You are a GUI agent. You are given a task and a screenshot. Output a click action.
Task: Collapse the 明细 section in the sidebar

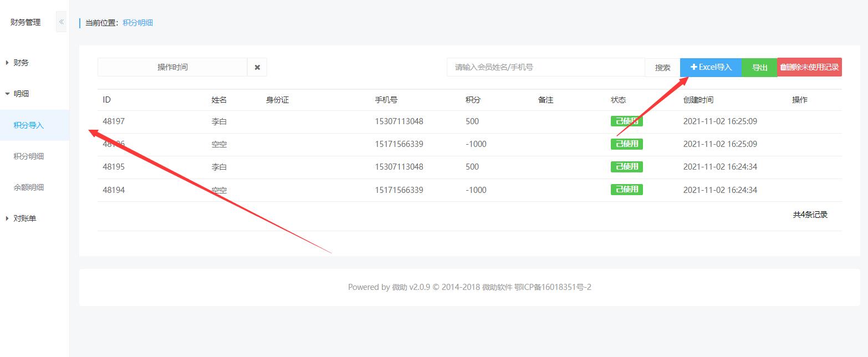coord(21,94)
